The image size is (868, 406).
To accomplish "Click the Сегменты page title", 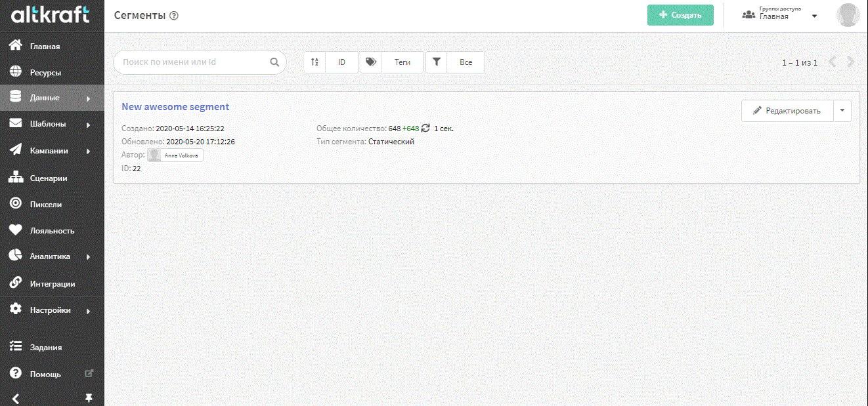I will pos(140,16).
